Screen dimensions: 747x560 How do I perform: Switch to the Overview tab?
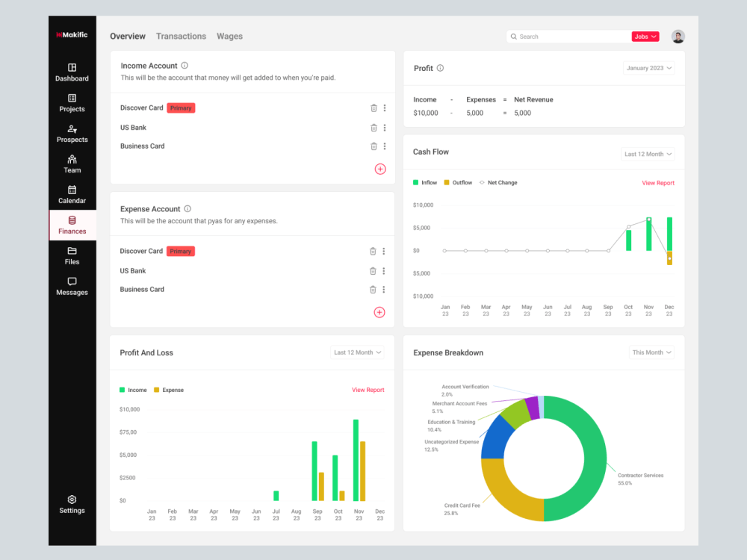pos(128,36)
